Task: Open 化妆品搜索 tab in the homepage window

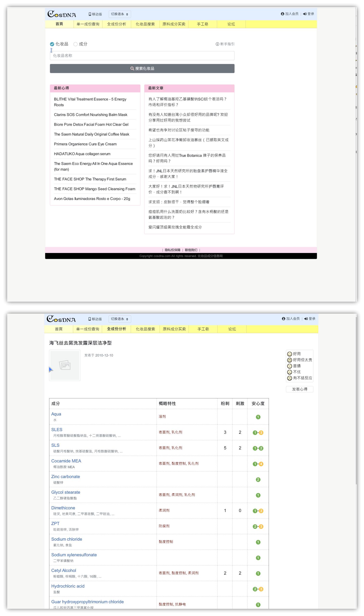Action: tap(145, 24)
